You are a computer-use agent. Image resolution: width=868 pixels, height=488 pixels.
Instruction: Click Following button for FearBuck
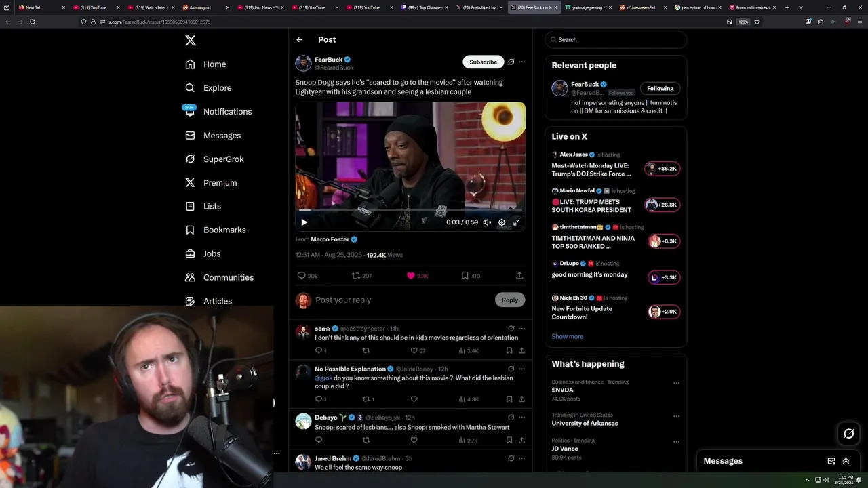[x=660, y=88]
